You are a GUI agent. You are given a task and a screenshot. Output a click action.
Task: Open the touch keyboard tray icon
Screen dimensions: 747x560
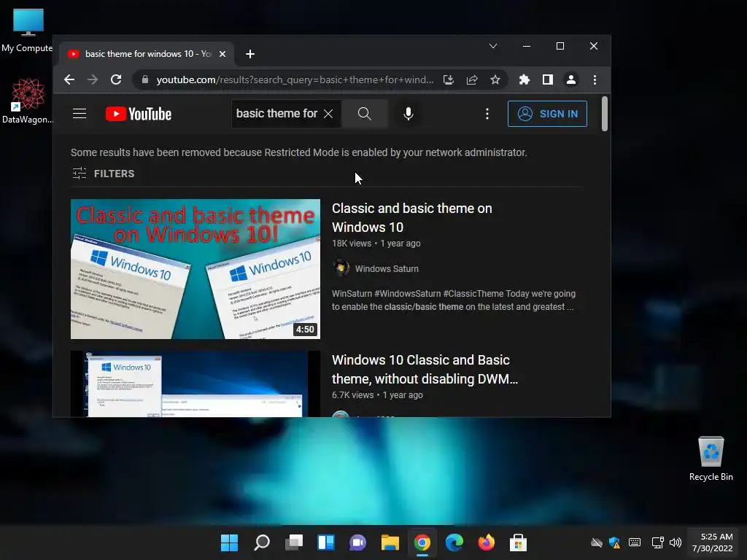[635, 542]
